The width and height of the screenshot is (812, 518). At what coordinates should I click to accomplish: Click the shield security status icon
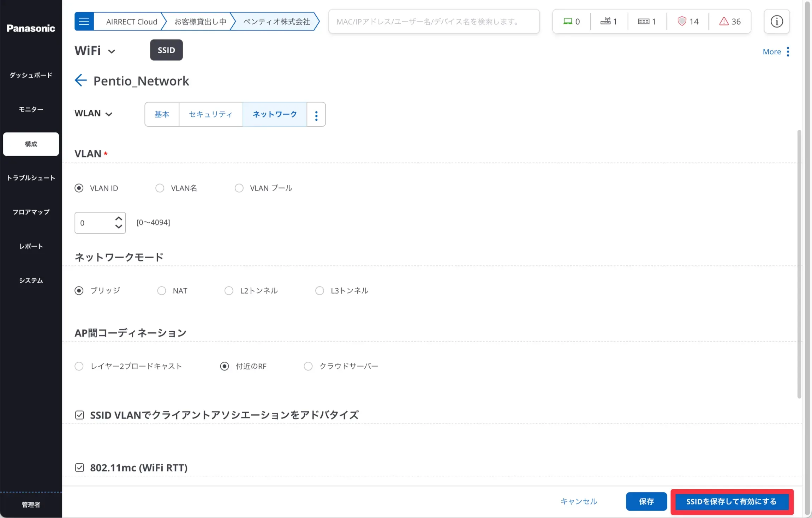(x=682, y=22)
